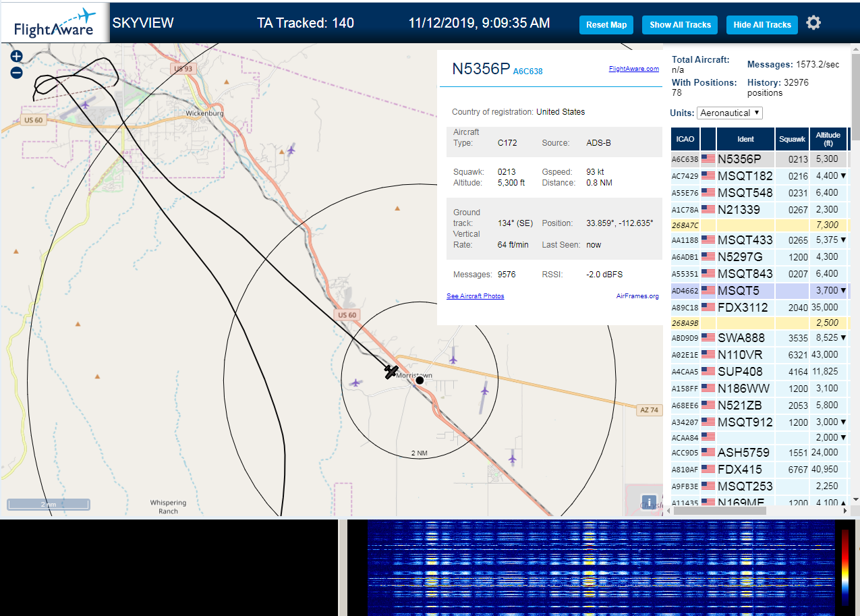Select the N5297G ident
Image resolution: width=860 pixels, height=616 pixels.
[740, 256]
